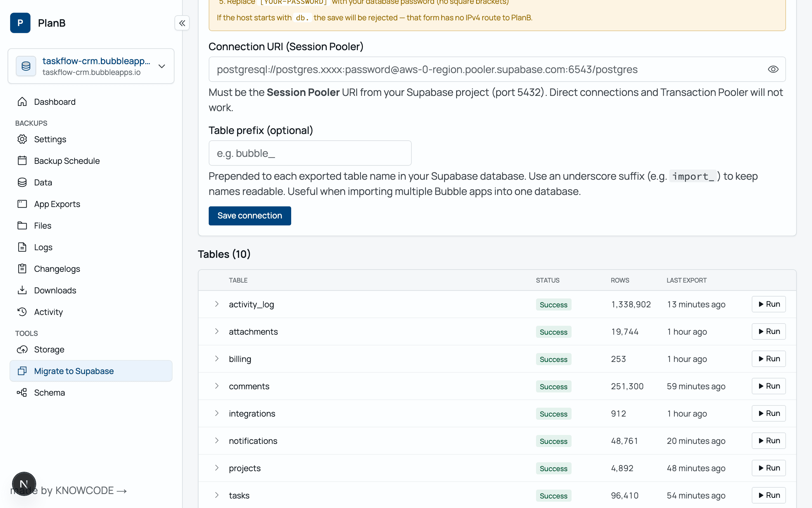Run export for activity_log
Image resolution: width=812 pixels, height=508 pixels.
tap(768, 304)
